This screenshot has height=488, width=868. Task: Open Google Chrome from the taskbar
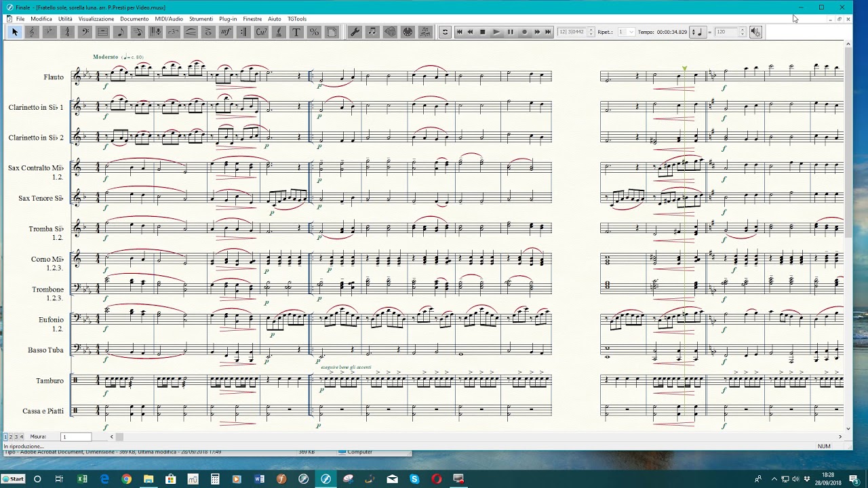click(x=126, y=479)
